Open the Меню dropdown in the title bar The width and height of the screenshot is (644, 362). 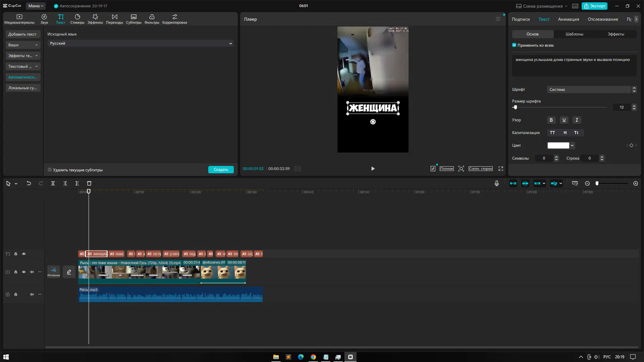(x=36, y=6)
